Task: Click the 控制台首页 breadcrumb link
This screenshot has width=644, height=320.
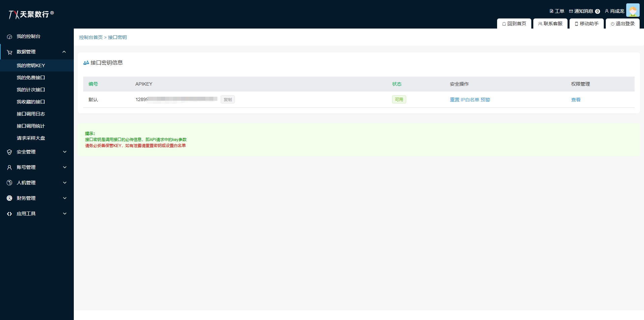Action: [x=91, y=37]
